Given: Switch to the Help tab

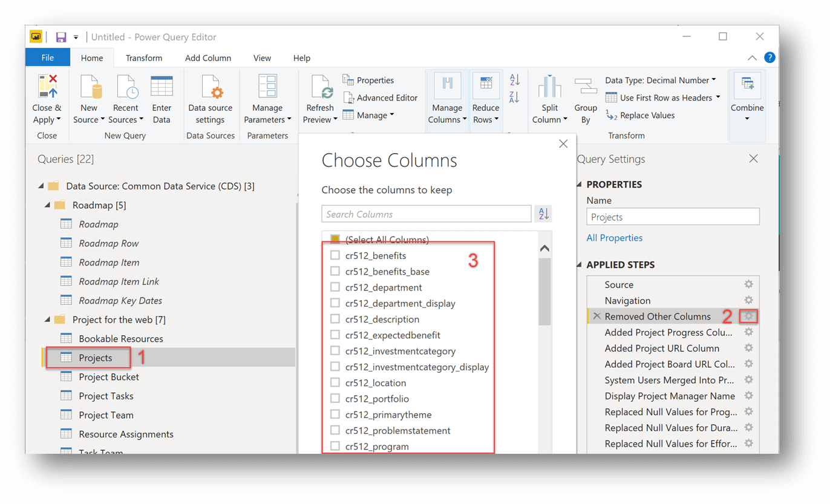Looking at the screenshot, I should tap(302, 58).
